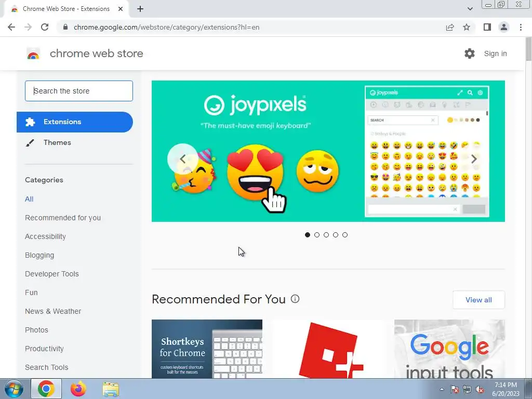
Task: Open the Search Tools category
Action: click(46, 367)
